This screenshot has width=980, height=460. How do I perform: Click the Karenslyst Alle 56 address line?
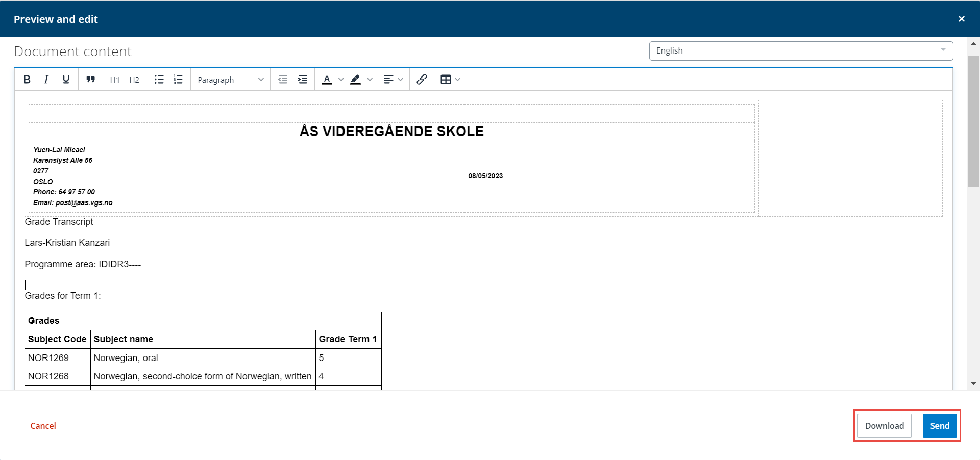(x=63, y=160)
